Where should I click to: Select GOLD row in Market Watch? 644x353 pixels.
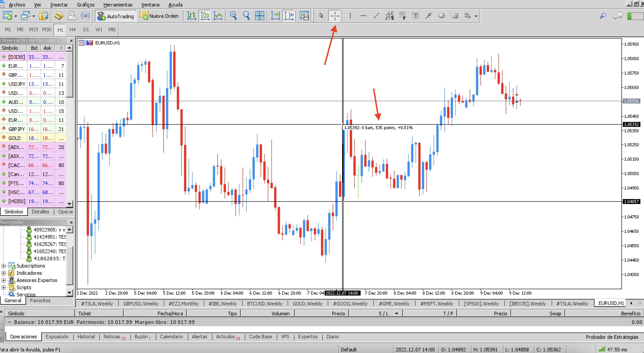(33, 138)
